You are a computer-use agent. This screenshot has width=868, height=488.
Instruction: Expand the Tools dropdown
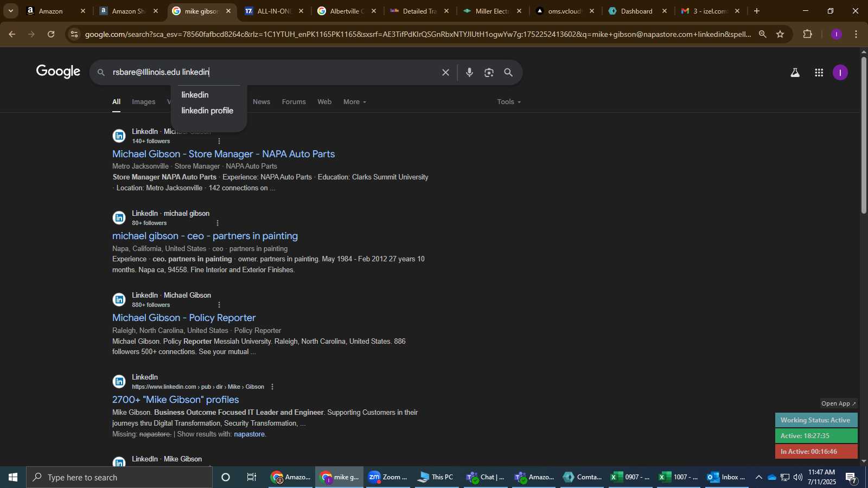[x=509, y=102]
